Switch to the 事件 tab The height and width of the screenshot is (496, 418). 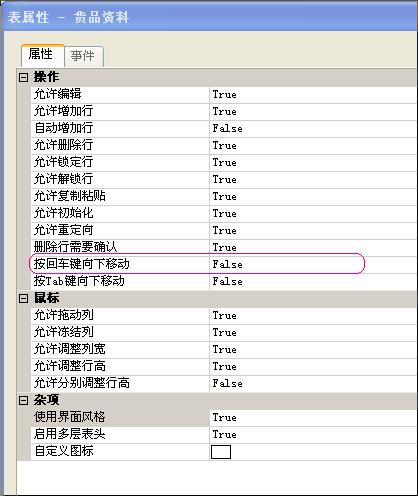(x=83, y=56)
